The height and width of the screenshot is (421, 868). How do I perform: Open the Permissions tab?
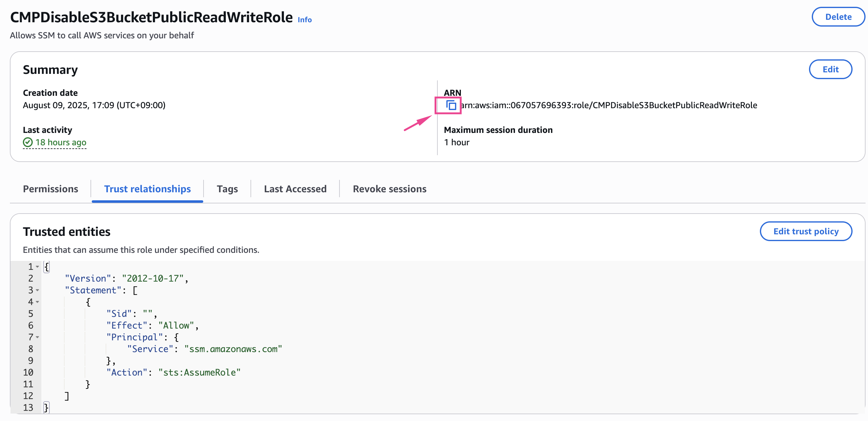[x=51, y=189]
